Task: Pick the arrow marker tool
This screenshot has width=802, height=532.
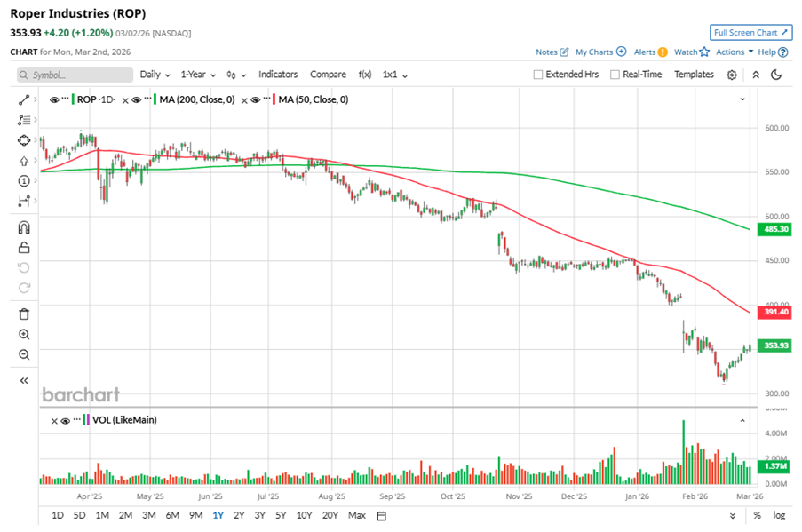Action: (x=23, y=161)
